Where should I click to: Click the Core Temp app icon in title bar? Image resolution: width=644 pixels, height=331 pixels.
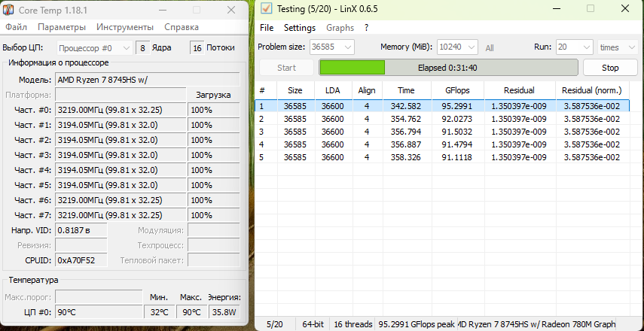tap(8, 10)
